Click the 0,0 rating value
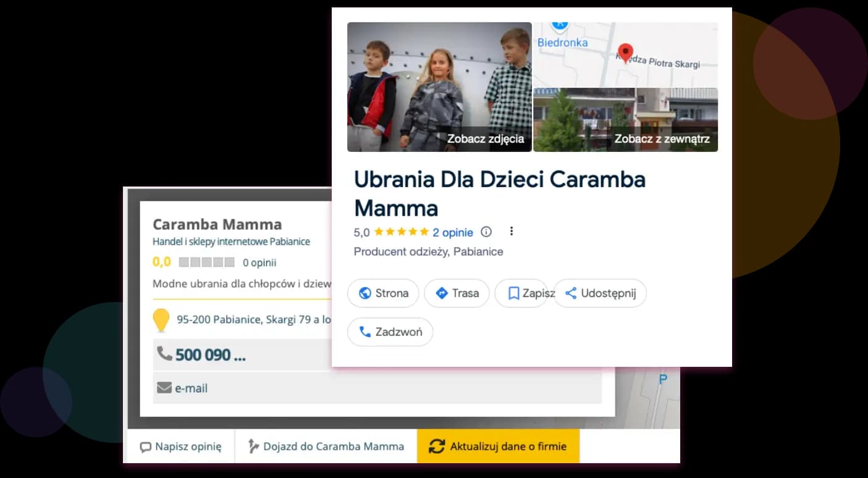 [162, 262]
